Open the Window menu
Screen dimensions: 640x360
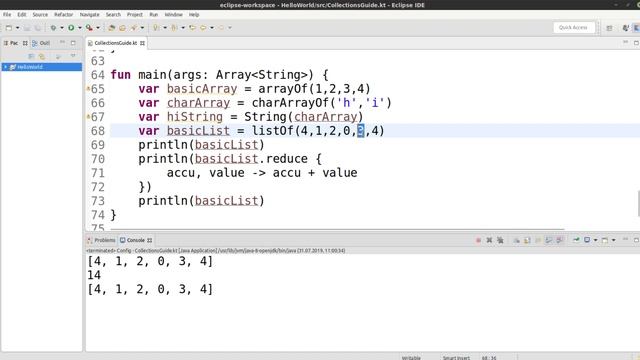point(173,15)
